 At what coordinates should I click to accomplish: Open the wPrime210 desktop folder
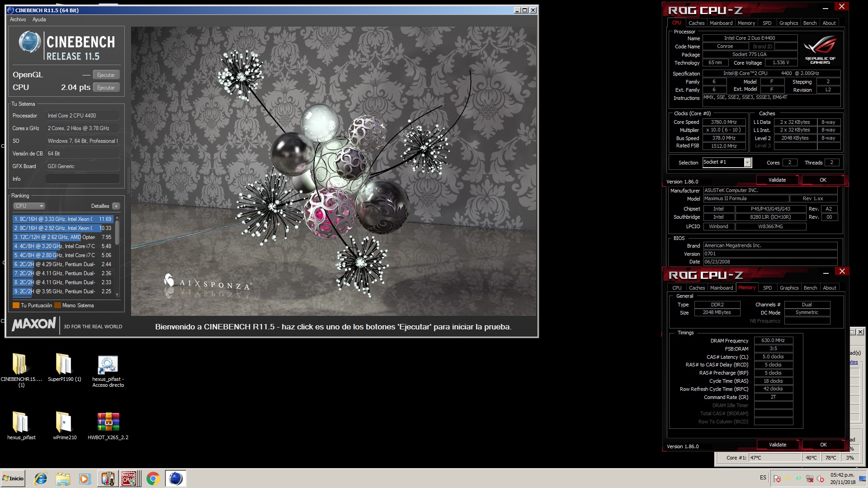pyautogui.click(x=64, y=426)
